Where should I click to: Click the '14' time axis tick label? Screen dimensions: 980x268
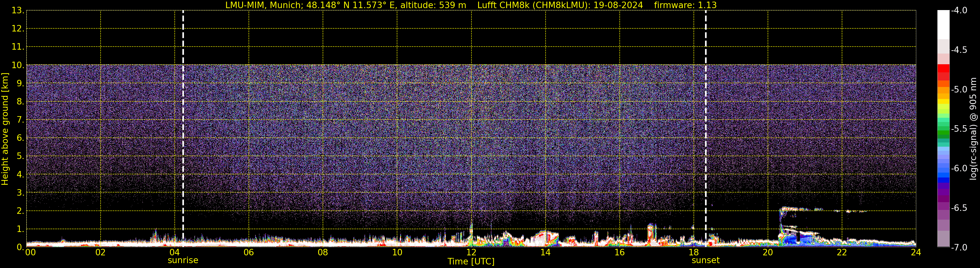(545, 252)
